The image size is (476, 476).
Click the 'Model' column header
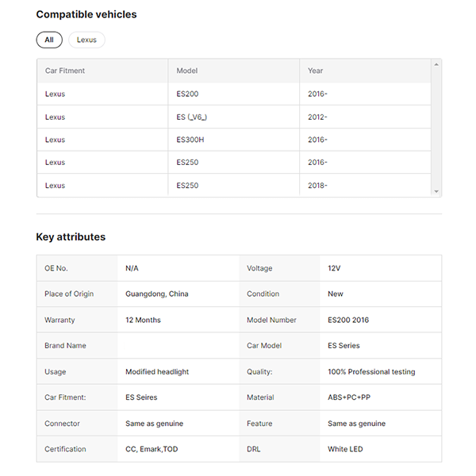(187, 71)
